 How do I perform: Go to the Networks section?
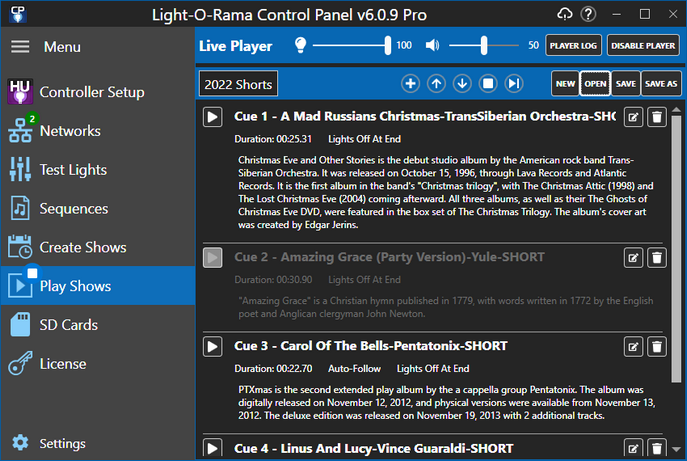pyautogui.click(x=98, y=131)
